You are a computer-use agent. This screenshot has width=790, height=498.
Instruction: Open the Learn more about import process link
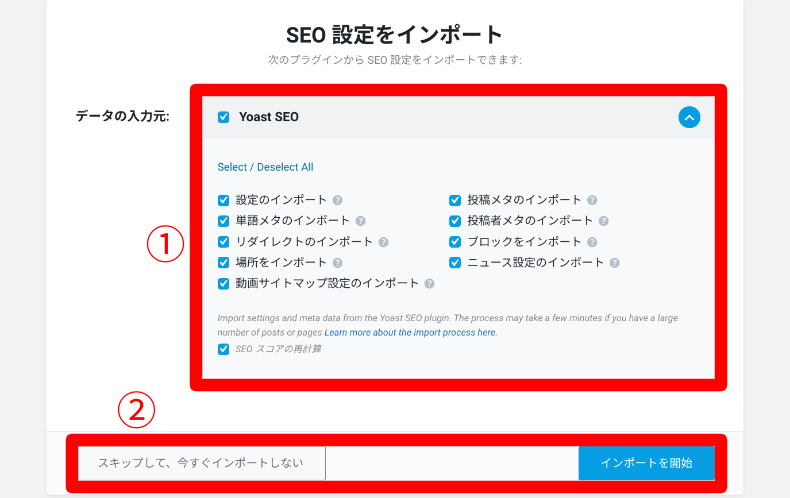[410, 332]
